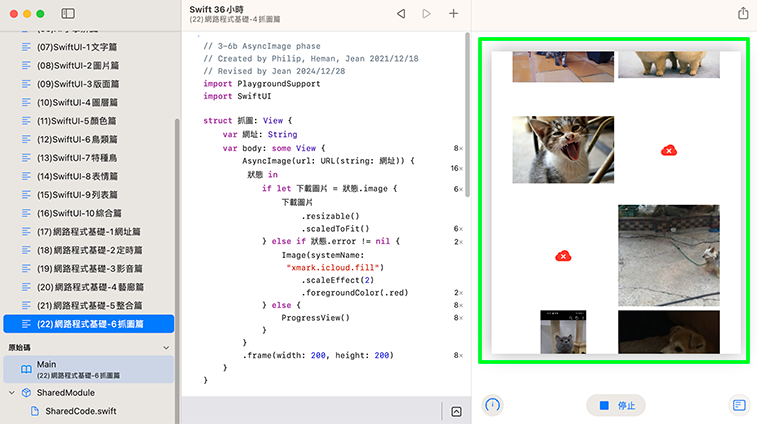Viewport: 757px width, 424px height.
Task: Click the editor bottom chevron-up panel icon
Action: coord(456,411)
